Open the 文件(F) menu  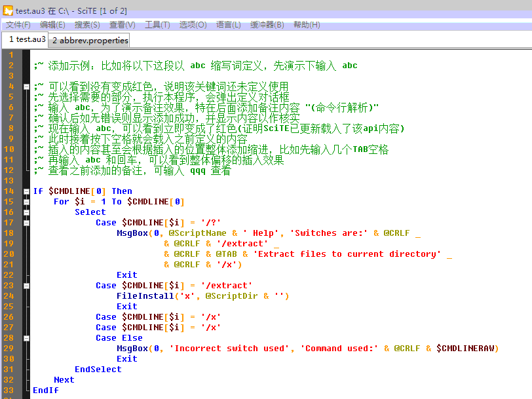click(x=18, y=25)
